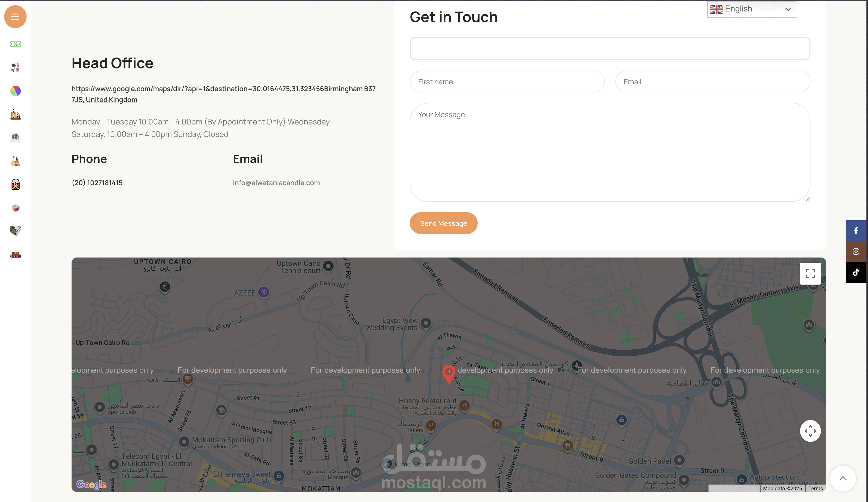This screenshot has height=502, width=868.
Task: Select the two candles sidebar icon
Action: (15, 114)
